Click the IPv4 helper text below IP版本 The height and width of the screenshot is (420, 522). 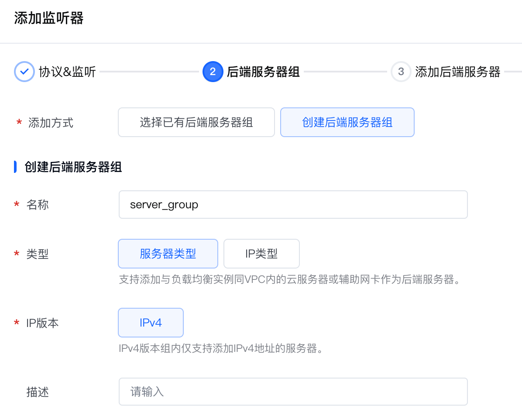(220, 349)
